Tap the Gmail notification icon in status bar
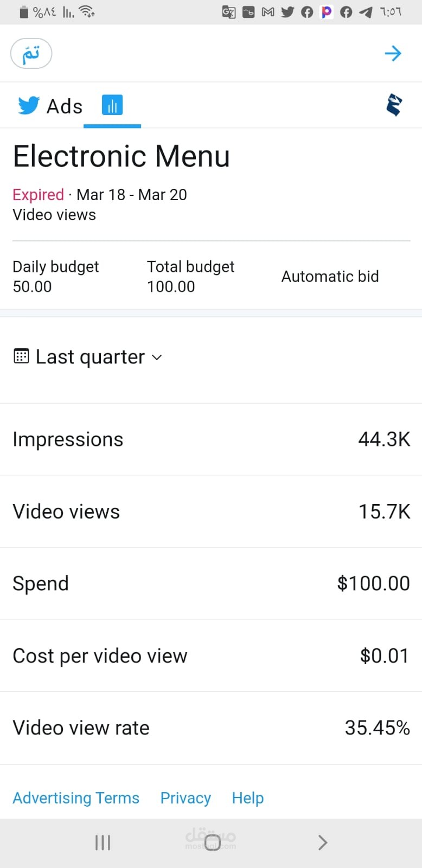422x868 pixels. [x=268, y=12]
